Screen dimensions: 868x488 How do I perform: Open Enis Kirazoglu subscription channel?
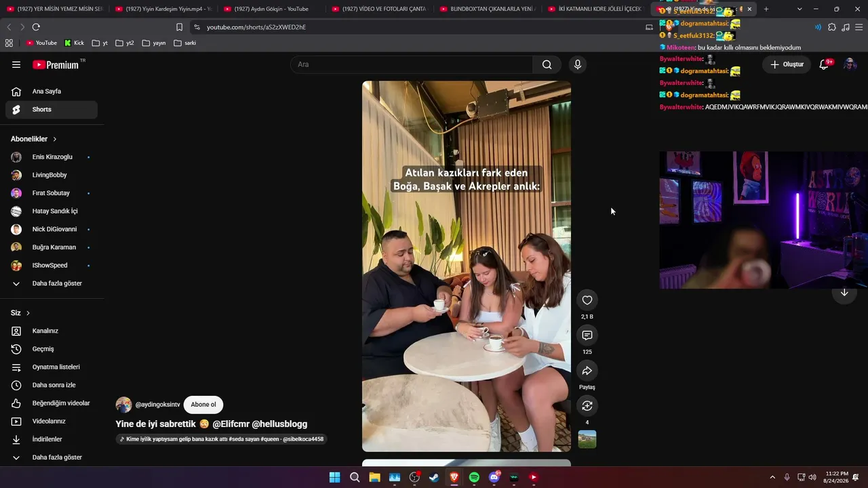pos(52,157)
